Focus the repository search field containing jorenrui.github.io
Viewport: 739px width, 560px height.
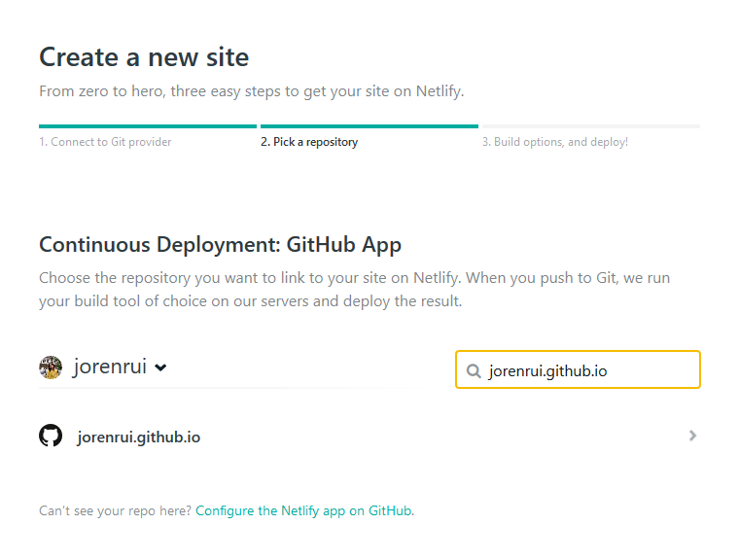pyautogui.click(x=578, y=369)
